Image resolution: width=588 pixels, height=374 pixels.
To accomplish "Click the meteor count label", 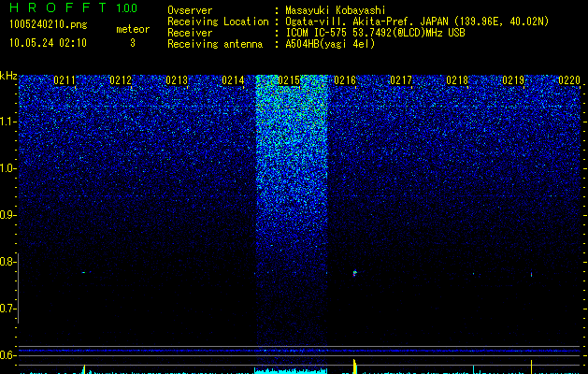I will tap(133, 29).
